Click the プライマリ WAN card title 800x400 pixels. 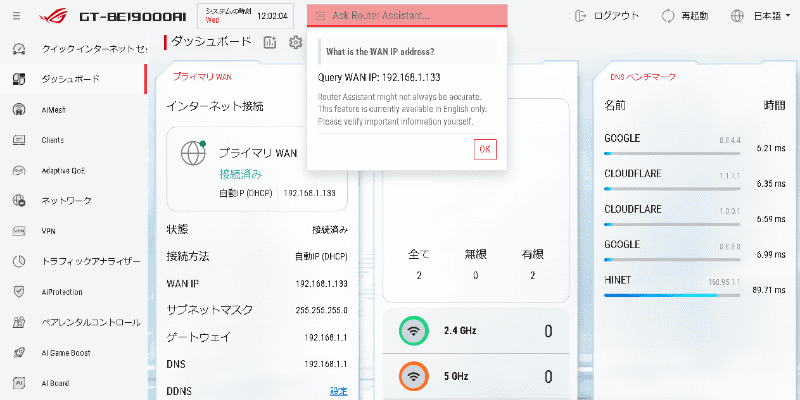[202, 77]
